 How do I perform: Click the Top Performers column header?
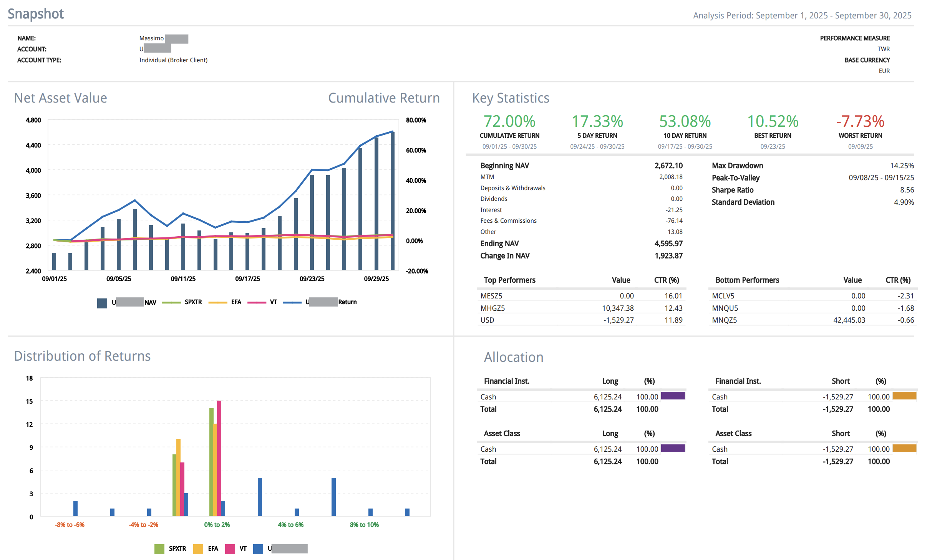point(509,280)
